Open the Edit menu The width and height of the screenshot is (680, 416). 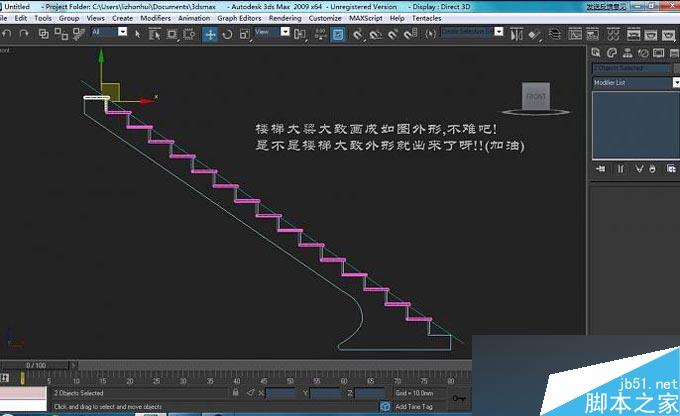click(21, 18)
